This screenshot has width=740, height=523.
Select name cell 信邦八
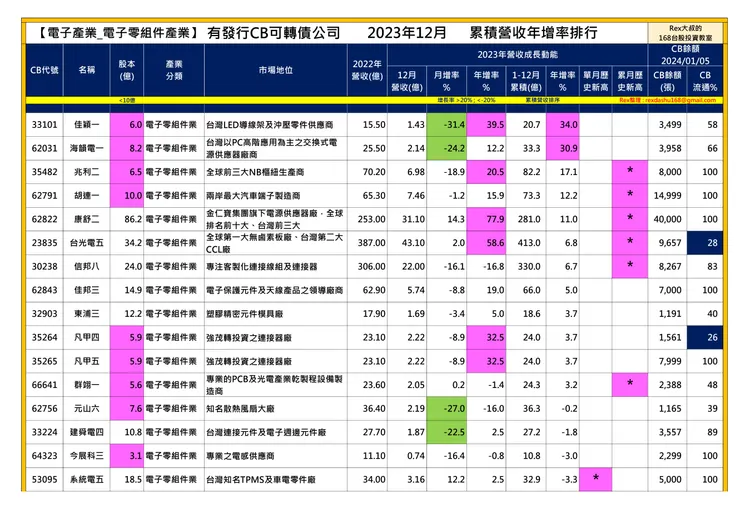coord(87,266)
